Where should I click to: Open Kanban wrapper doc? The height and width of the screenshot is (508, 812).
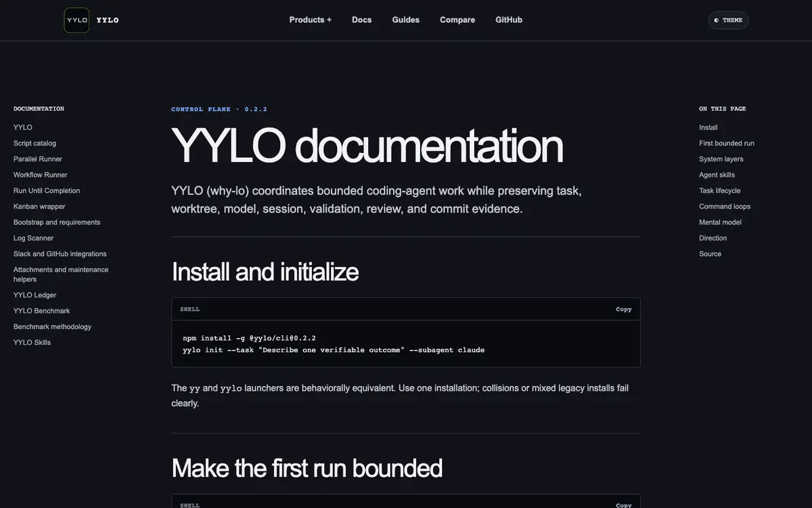tap(39, 207)
